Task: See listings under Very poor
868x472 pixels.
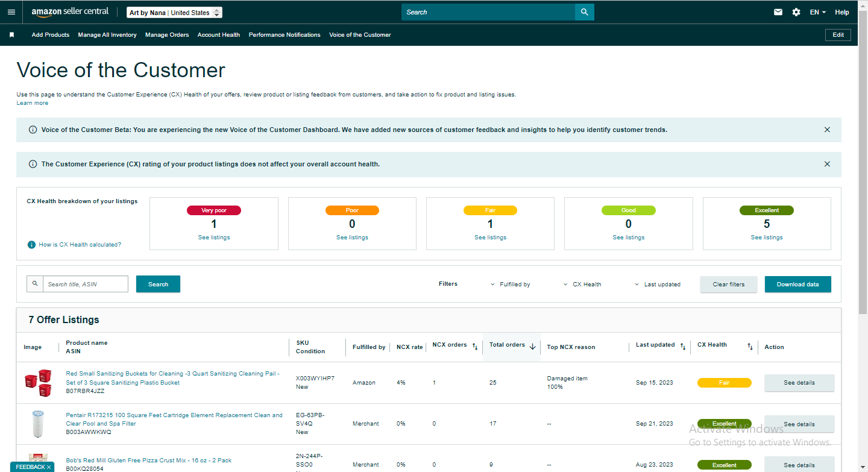Action: pos(214,238)
